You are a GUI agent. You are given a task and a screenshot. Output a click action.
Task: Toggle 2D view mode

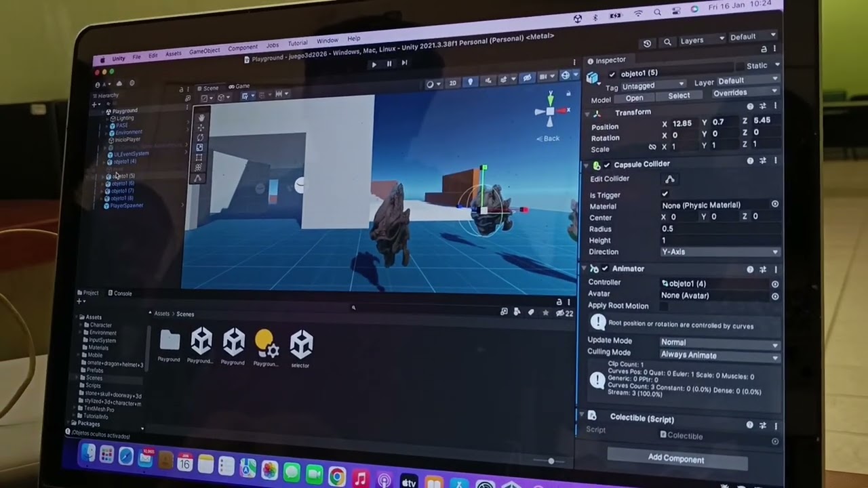coord(453,83)
